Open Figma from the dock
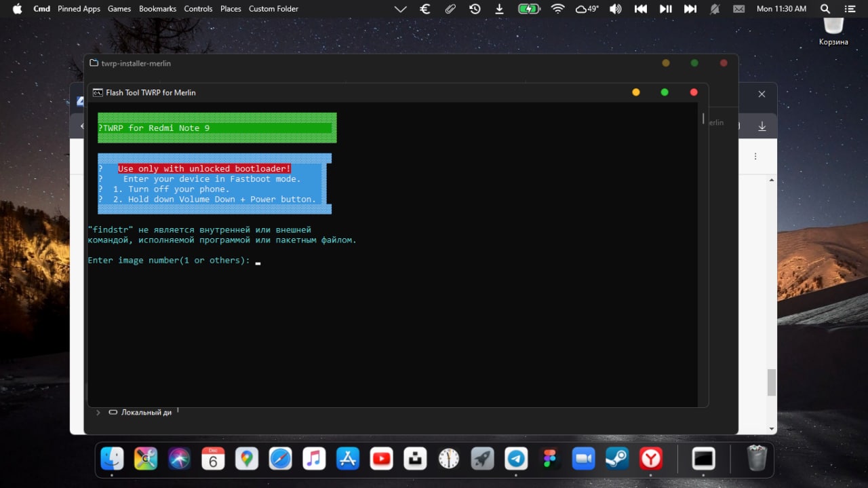Viewport: 868px width, 488px height. 550,459
